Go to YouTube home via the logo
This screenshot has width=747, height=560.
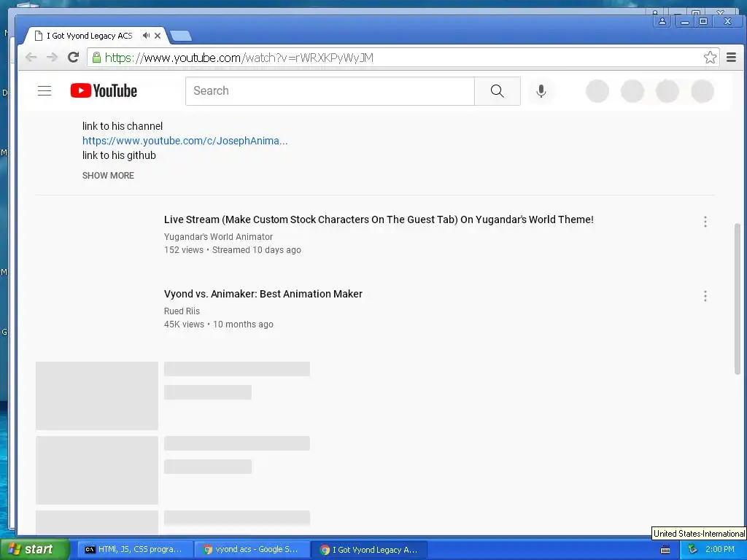click(x=104, y=90)
